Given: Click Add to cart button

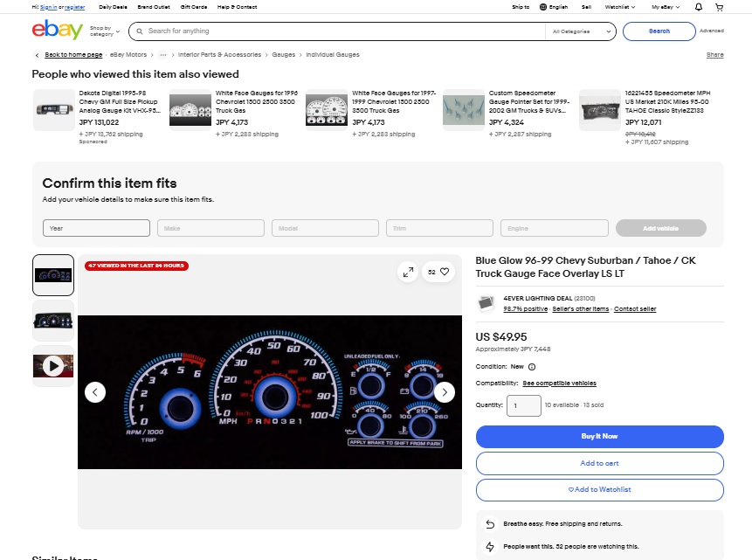Looking at the screenshot, I should click(x=599, y=463).
